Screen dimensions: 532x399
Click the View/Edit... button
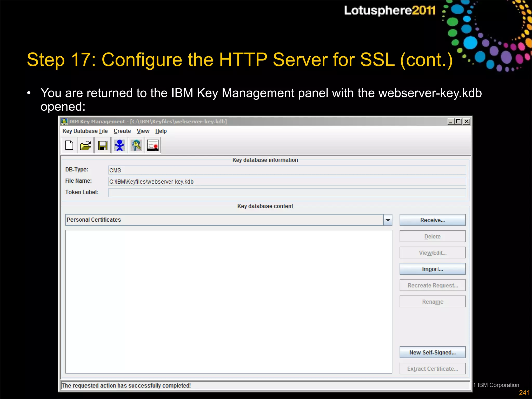pos(433,253)
